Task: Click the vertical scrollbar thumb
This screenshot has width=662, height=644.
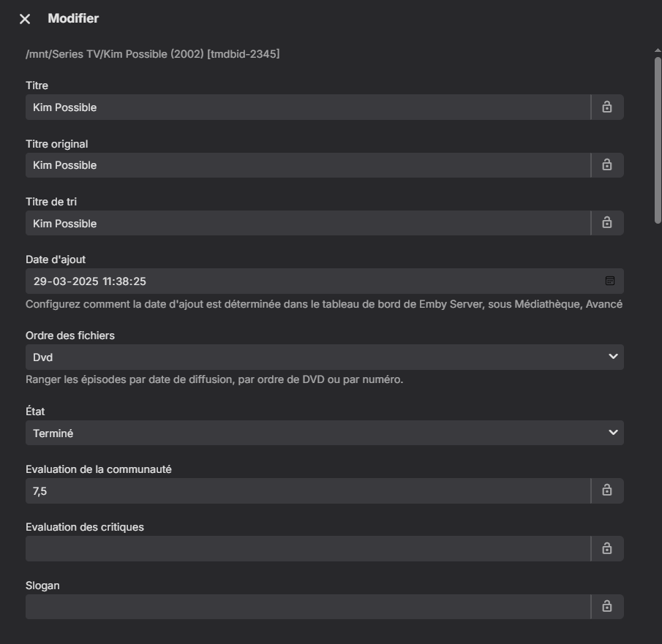Action: pyautogui.click(x=657, y=139)
